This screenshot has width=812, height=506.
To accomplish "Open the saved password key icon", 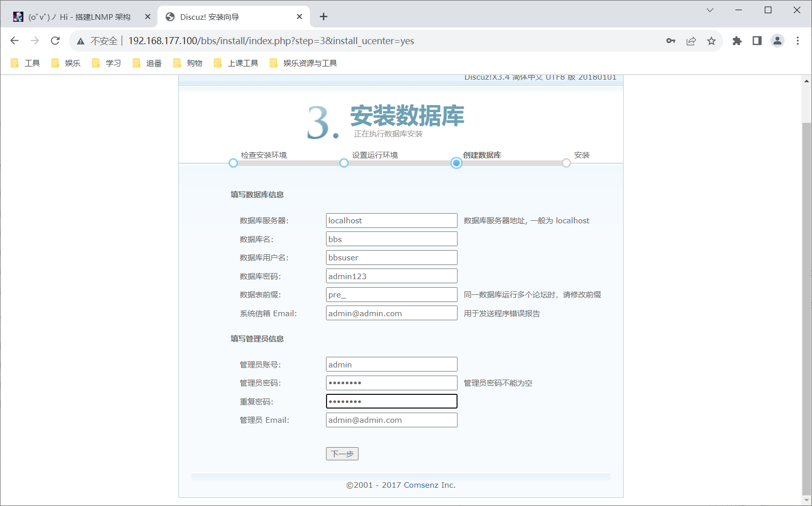I will (671, 41).
